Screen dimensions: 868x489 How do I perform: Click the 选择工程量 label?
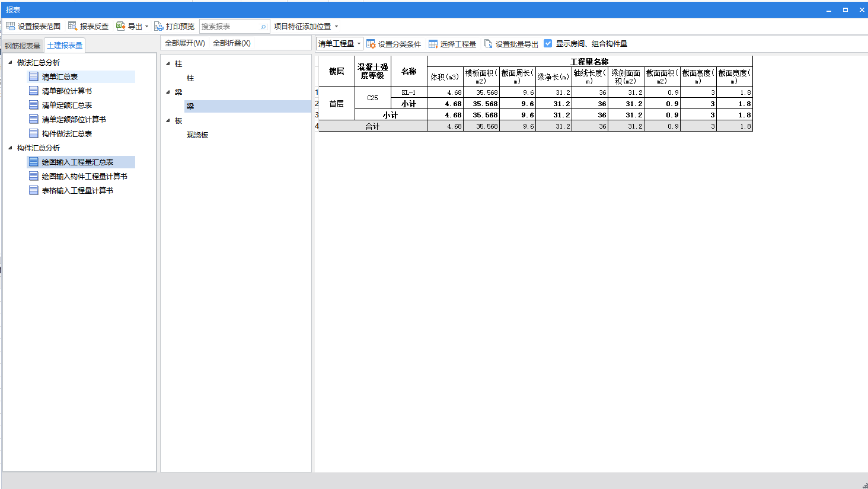[x=458, y=44]
